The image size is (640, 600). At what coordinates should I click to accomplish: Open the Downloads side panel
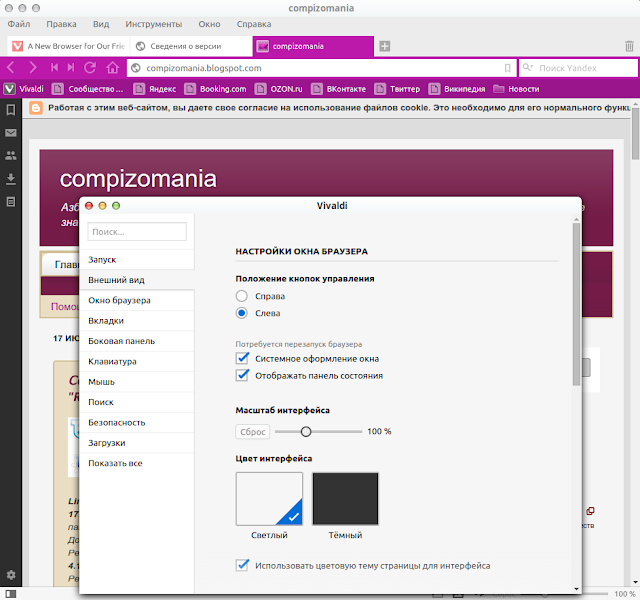(11, 179)
